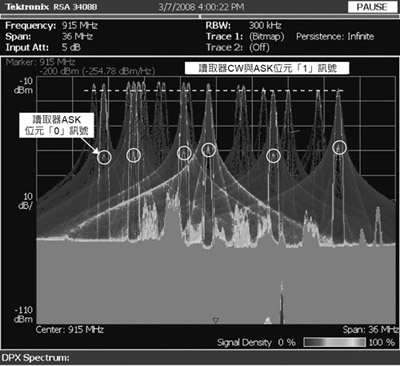Click the rightmost circled signal marker

tap(339, 147)
